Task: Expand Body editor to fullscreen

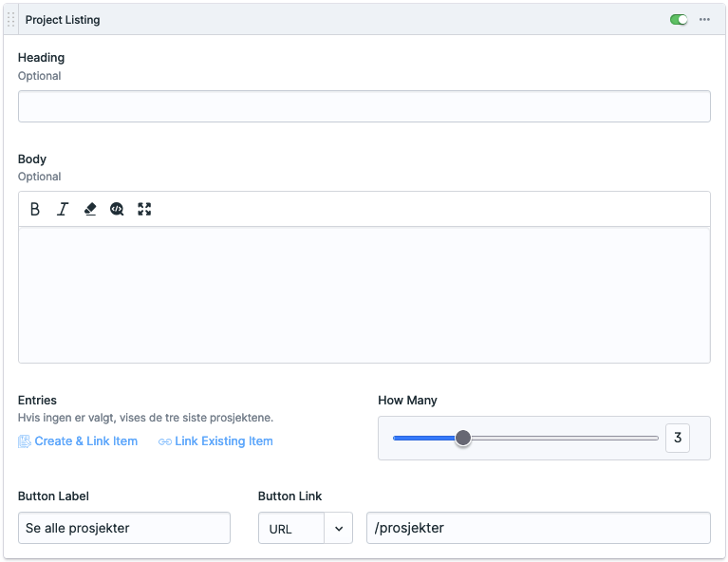Action: pyautogui.click(x=144, y=209)
